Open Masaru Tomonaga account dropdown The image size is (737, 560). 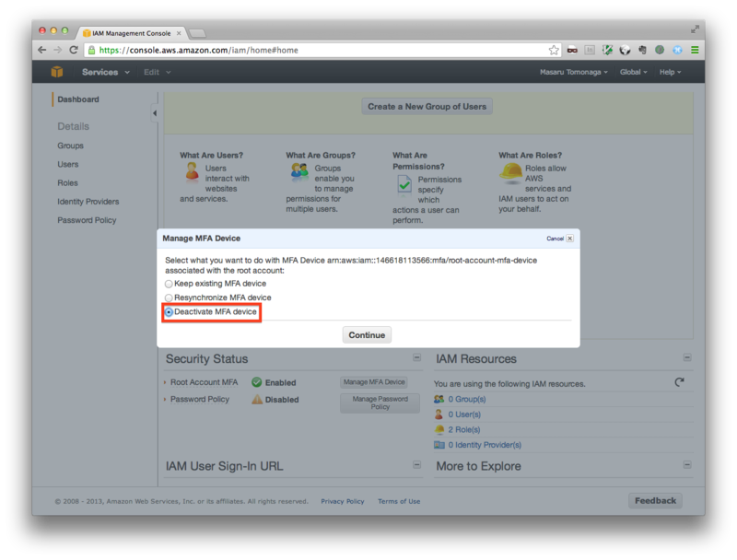573,72
